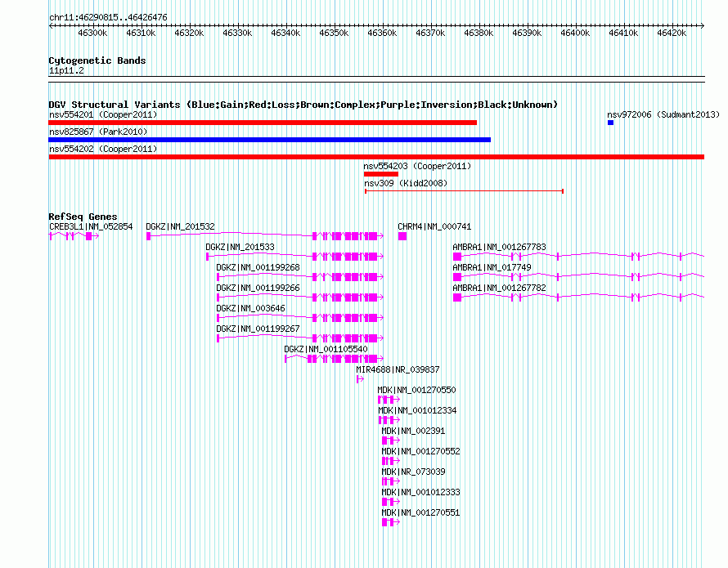Click the 46350k ruler tick label
728x568 pixels.
point(334,33)
